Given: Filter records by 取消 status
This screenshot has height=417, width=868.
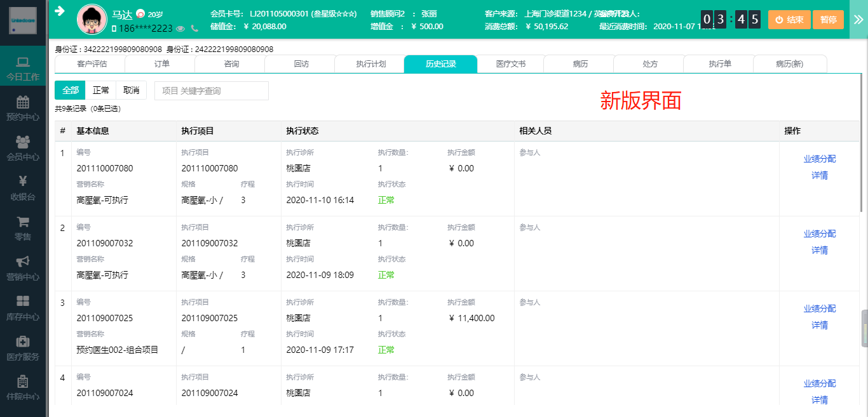Looking at the screenshot, I should click(x=132, y=91).
